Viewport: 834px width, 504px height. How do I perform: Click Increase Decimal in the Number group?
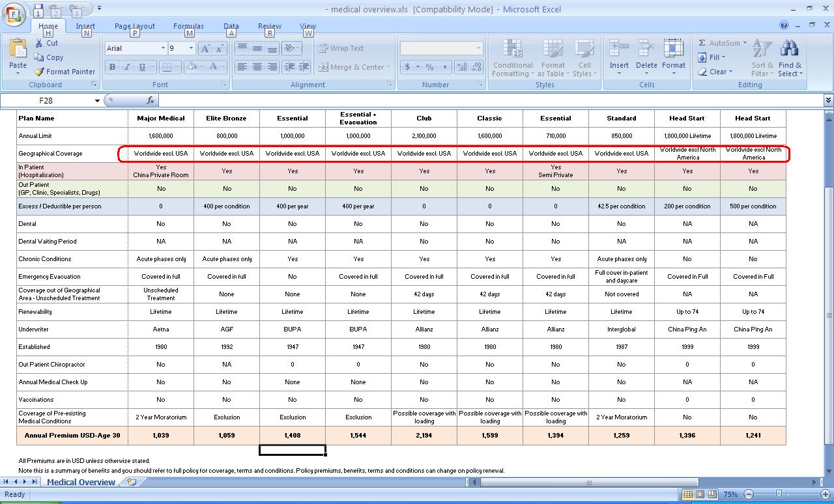(x=462, y=67)
